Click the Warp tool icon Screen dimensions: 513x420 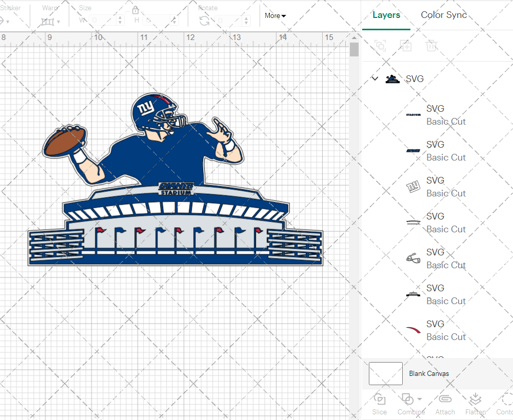[47, 22]
